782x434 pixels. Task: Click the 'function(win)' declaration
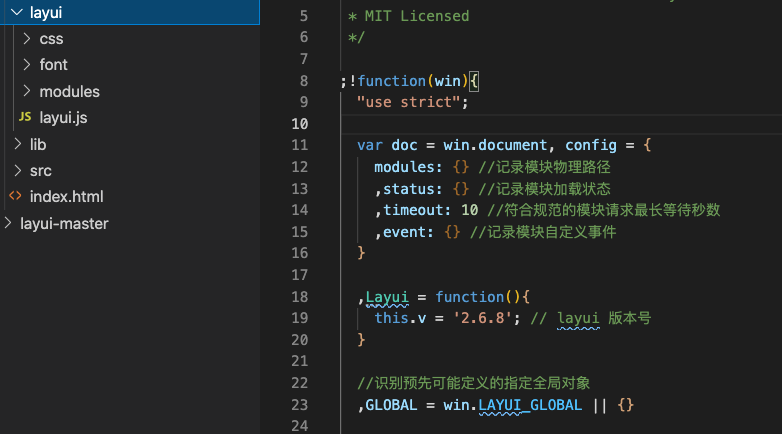click(x=412, y=81)
